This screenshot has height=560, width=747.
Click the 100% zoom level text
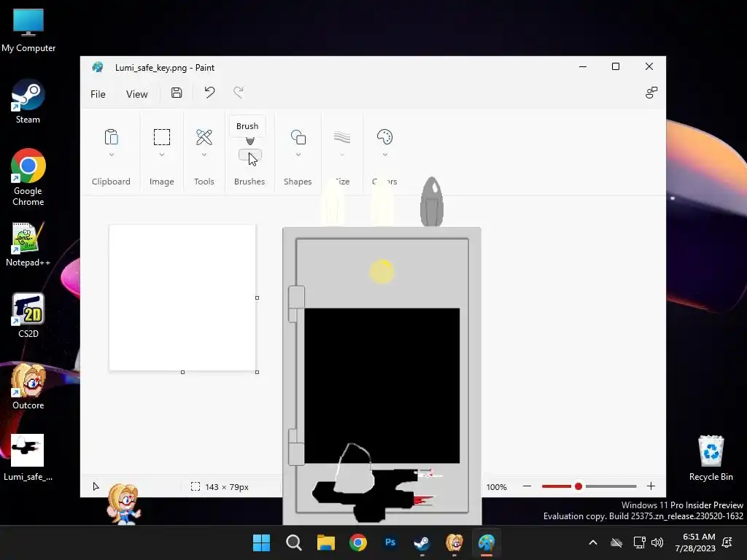click(x=496, y=487)
